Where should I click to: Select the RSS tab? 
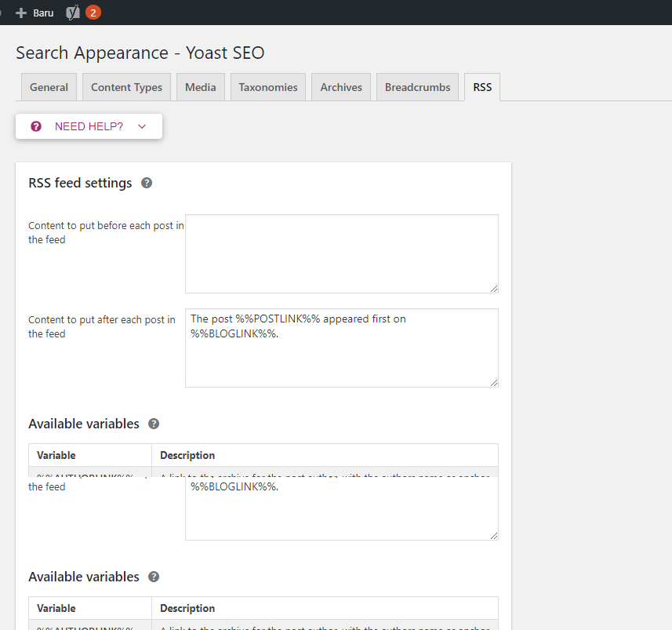(482, 87)
